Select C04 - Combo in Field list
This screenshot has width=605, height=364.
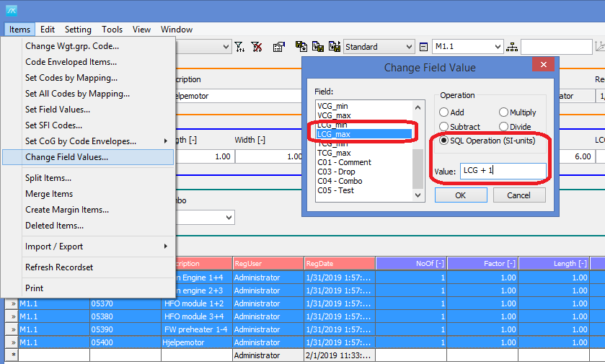click(364, 181)
